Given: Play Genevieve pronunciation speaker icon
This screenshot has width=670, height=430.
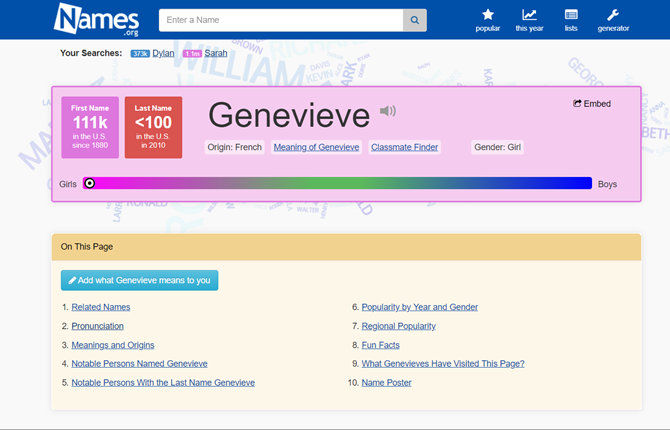Looking at the screenshot, I should pos(388,111).
